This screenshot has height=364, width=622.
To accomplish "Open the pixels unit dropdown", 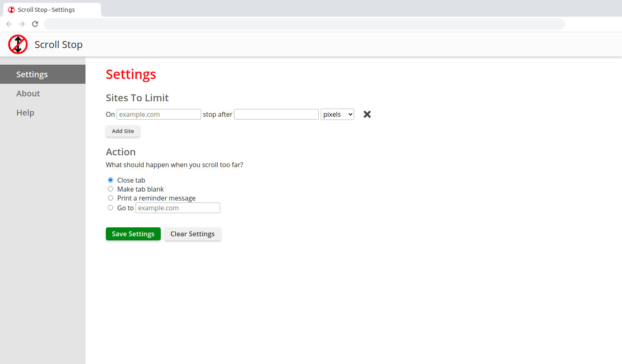I will (337, 114).
